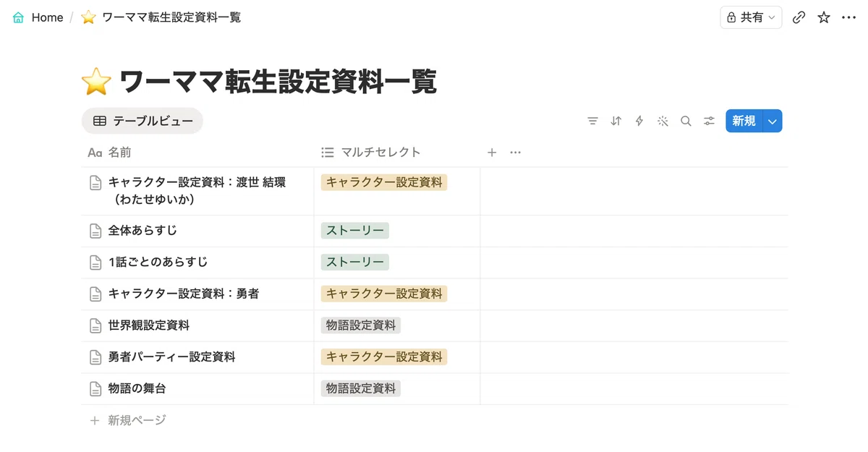This screenshot has height=452, width=868.
Task: Click the star emoji in breadcrumb
Action: click(x=88, y=17)
